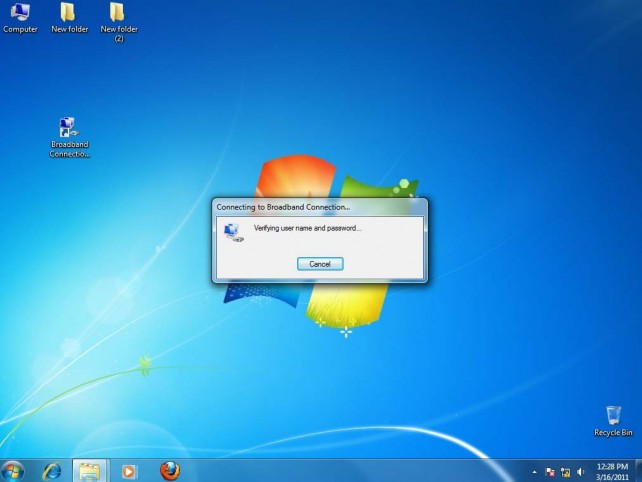This screenshot has height=482, width=642.
Task: Select the Recycle Bin icon
Action: point(613,421)
